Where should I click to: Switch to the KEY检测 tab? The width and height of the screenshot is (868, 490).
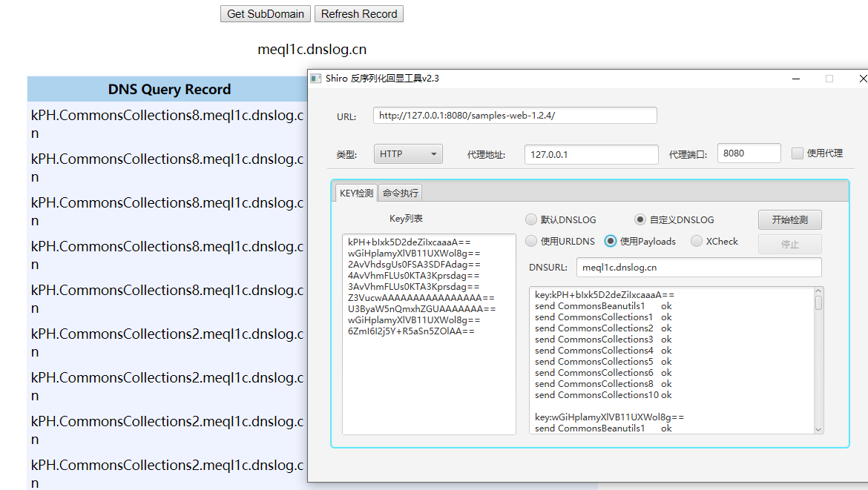pyautogui.click(x=356, y=193)
